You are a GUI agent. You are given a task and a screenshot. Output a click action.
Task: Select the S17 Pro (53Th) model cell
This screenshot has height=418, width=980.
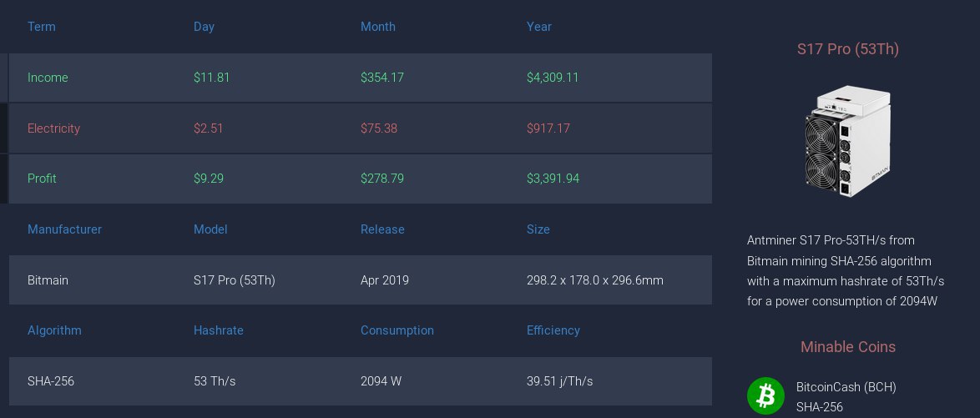point(235,280)
